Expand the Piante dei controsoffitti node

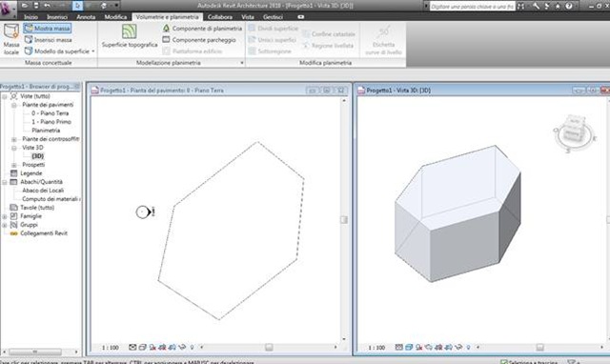(14, 139)
